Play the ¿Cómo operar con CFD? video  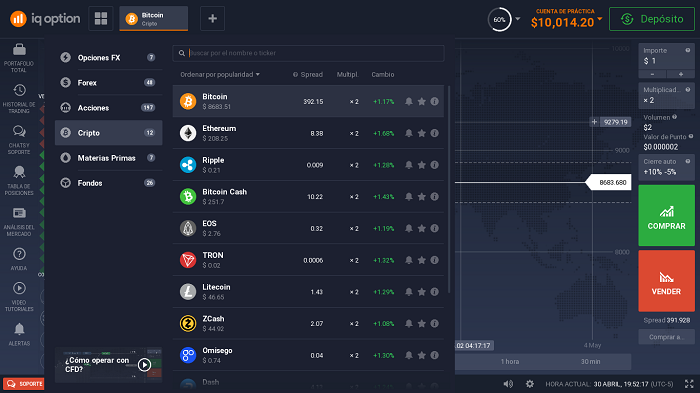point(144,365)
